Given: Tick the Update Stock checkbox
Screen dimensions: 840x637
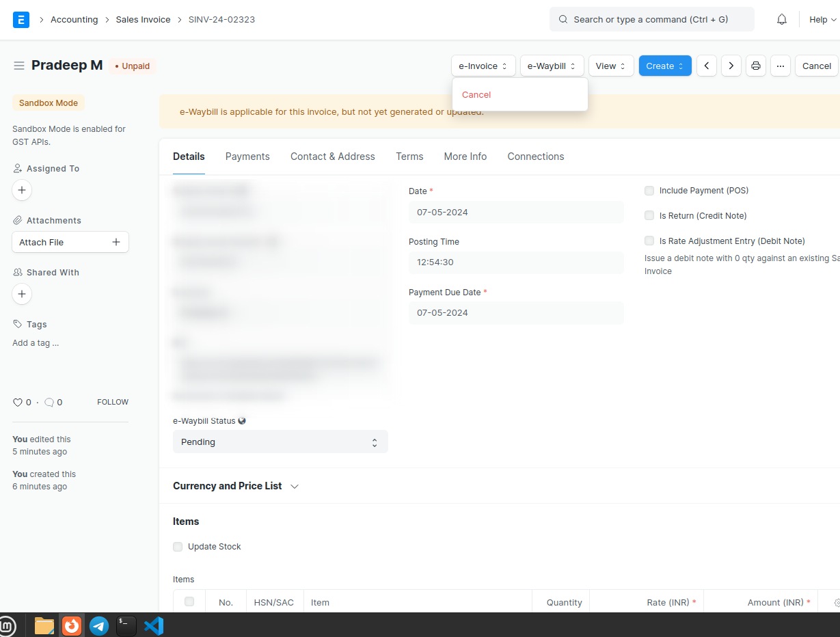Looking at the screenshot, I should (x=178, y=547).
